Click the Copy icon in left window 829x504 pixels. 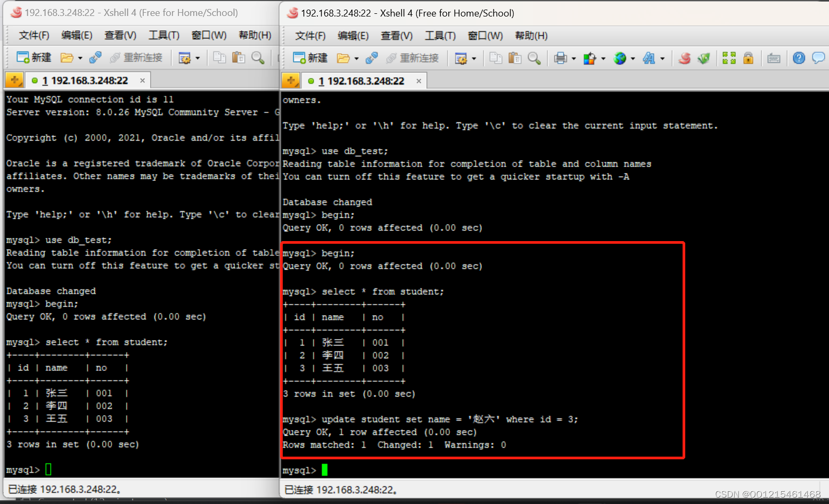(219, 57)
